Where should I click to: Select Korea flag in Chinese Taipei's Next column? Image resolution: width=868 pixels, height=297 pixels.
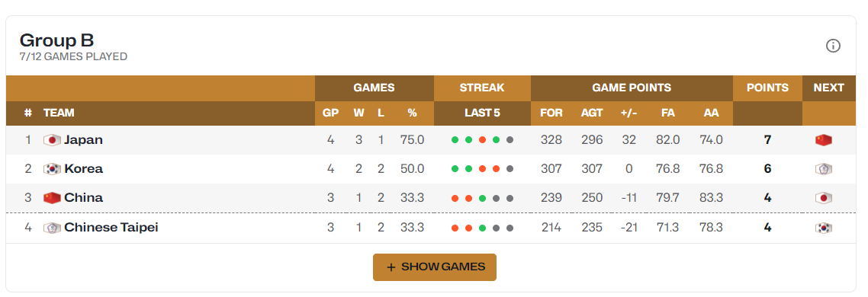(824, 227)
